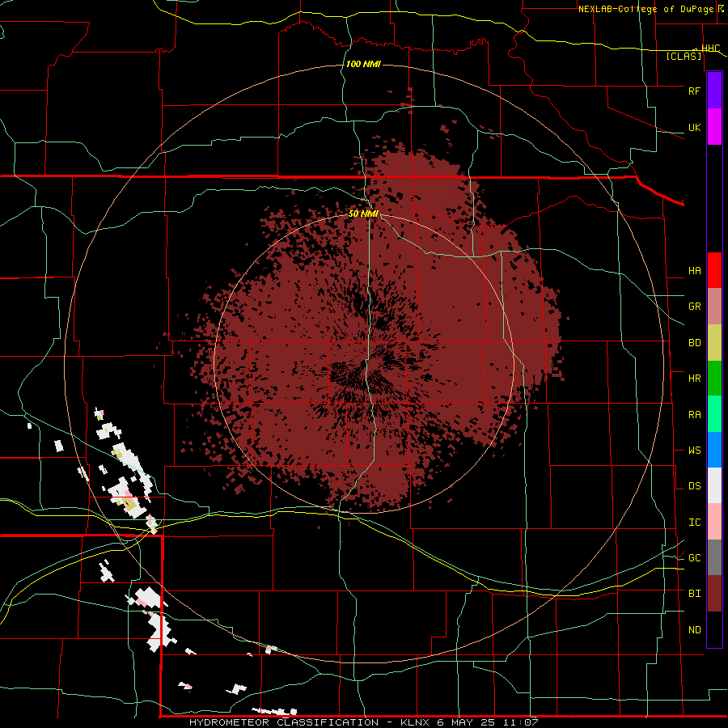Click the purple RF color swatch

(714, 91)
